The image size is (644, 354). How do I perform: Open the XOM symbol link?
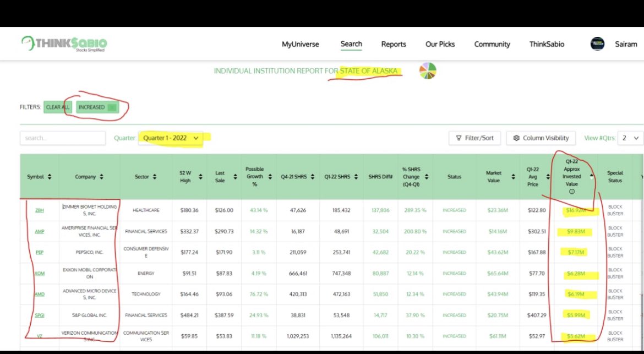tap(40, 274)
